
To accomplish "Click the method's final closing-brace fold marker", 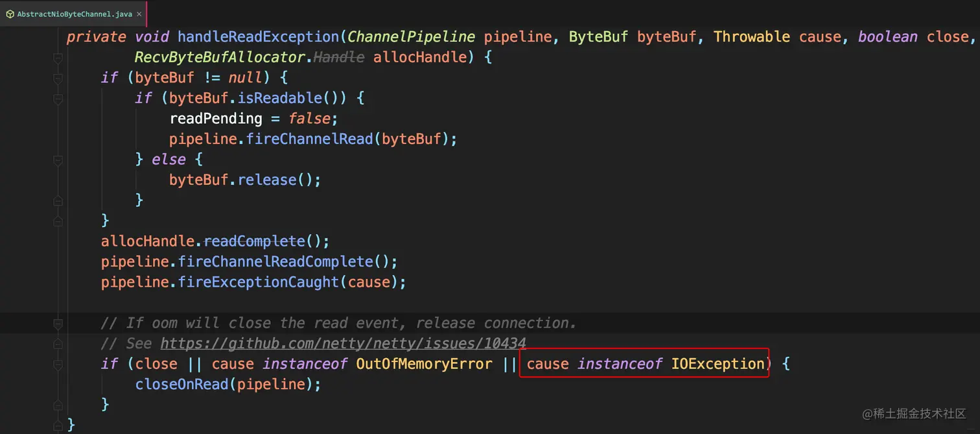I will (x=58, y=426).
